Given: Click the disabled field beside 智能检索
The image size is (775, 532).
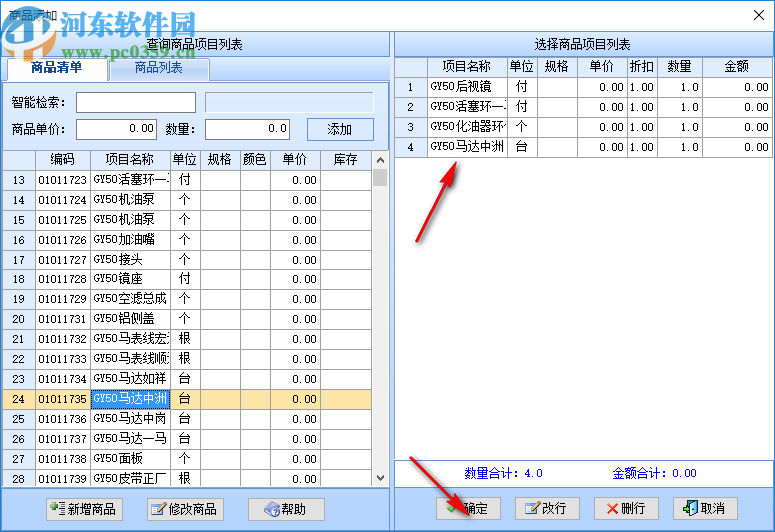Looking at the screenshot, I should (x=290, y=102).
